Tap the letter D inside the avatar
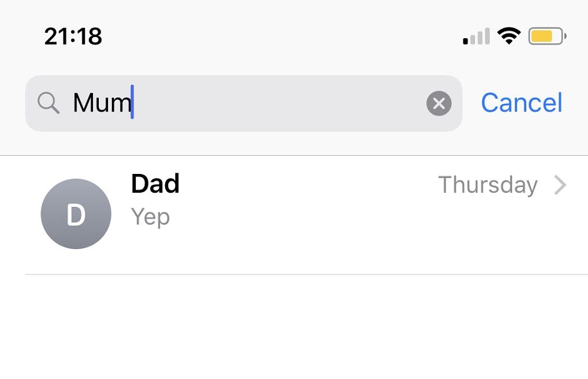Image resolution: width=588 pixels, height=379 pixels. point(76,215)
